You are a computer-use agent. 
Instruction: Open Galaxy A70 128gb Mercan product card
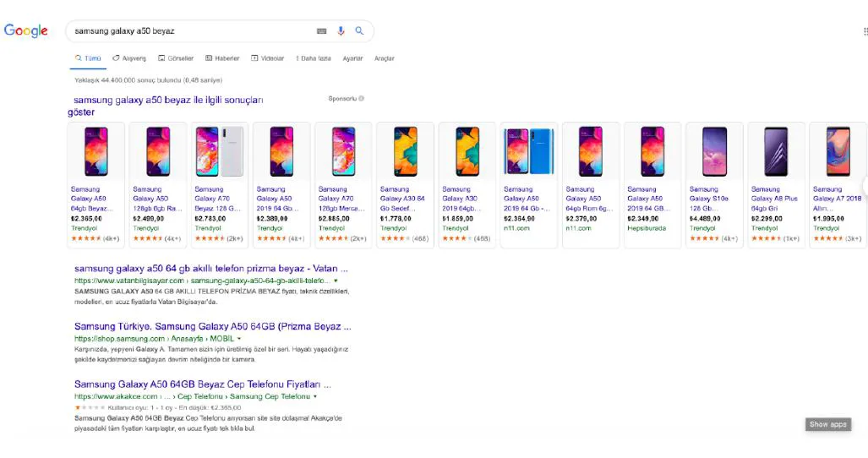[x=344, y=185]
